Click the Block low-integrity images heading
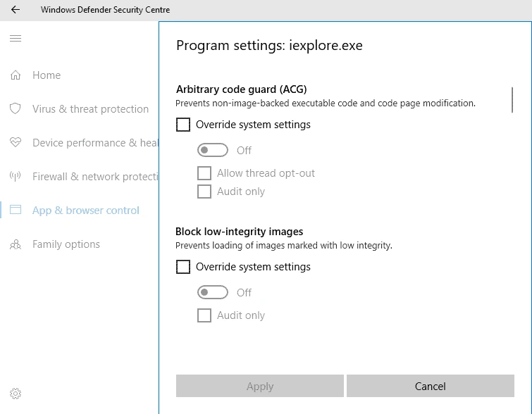Screen dimensions: 532x414 click(239, 232)
